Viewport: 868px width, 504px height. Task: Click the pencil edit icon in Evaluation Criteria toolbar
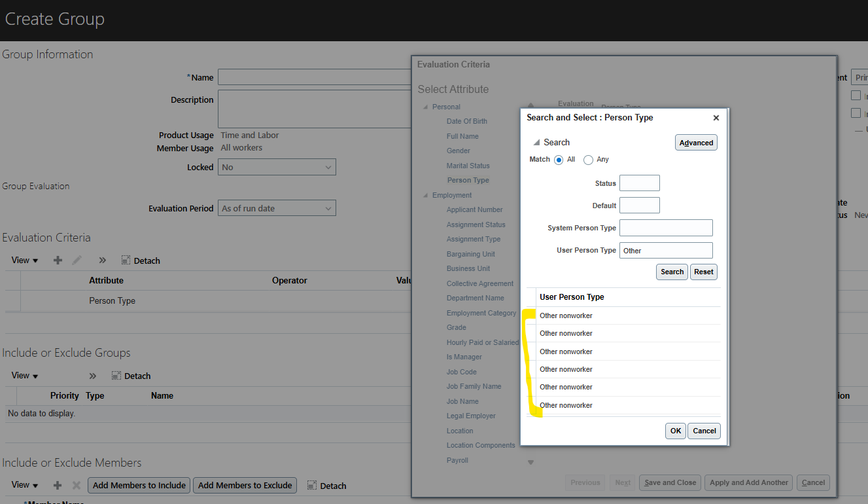tap(77, 261)
